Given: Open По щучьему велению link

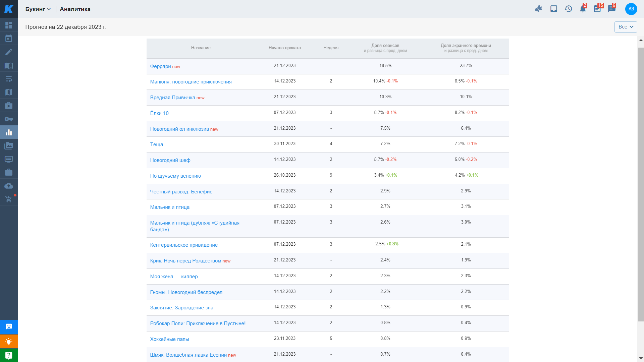Looking at the screenshot, I should [175, 176].
